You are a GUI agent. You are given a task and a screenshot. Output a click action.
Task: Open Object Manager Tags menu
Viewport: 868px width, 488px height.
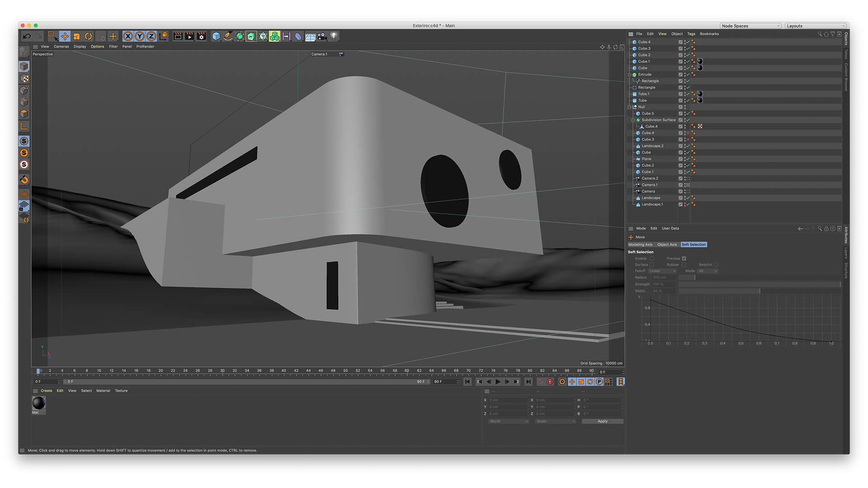coord(691,34)
